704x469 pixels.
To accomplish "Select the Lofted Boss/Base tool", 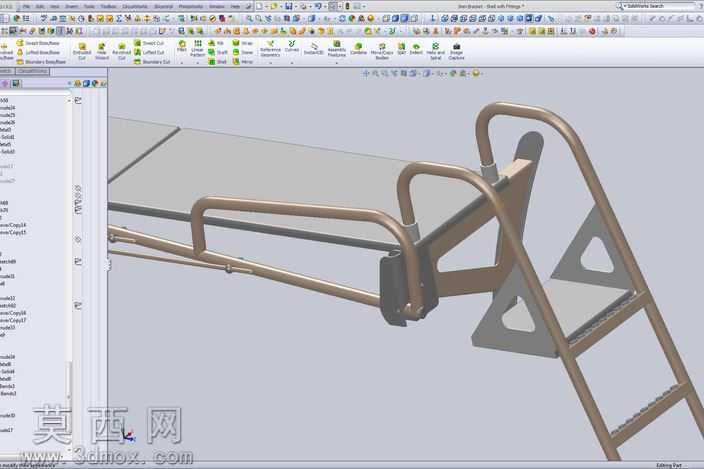I will point(38,53).
